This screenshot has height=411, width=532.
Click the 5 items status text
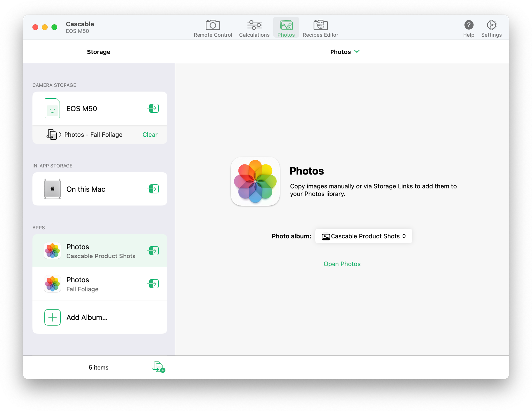pyautogui.click(x=99, y=368)
